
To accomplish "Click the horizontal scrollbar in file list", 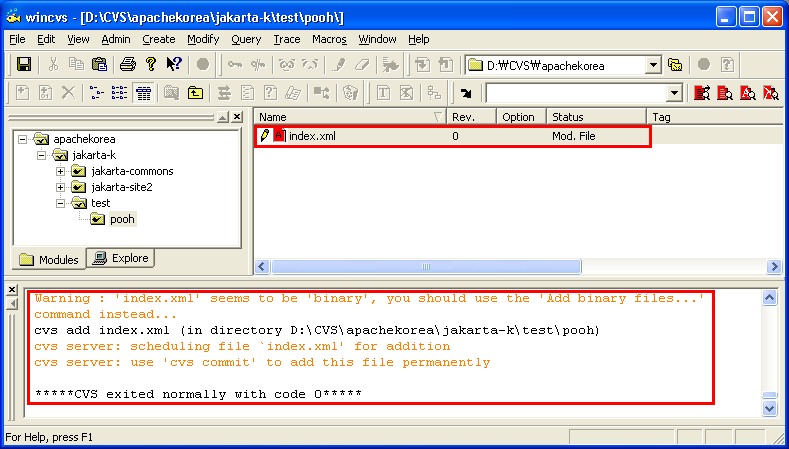I will point(425,267).
